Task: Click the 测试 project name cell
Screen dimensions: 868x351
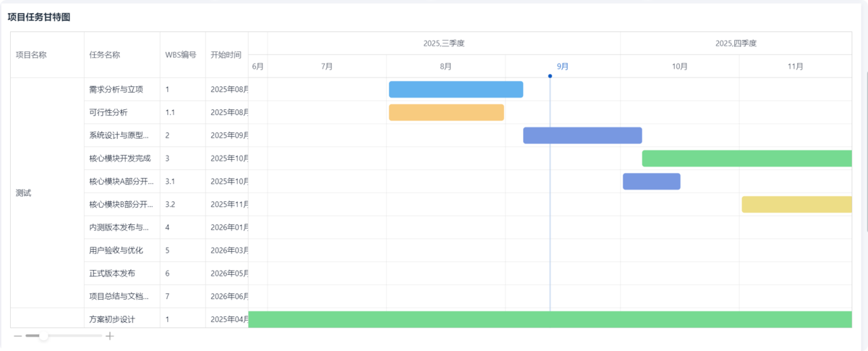Action: [24, 193]
